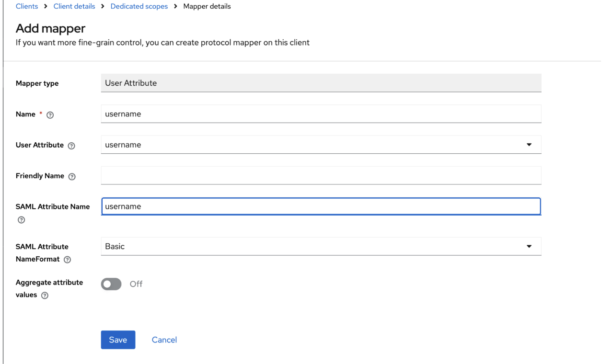The image size is (602, 364).
Task: Click the Friendly Name help icon
Action: (x=72, y=176)
